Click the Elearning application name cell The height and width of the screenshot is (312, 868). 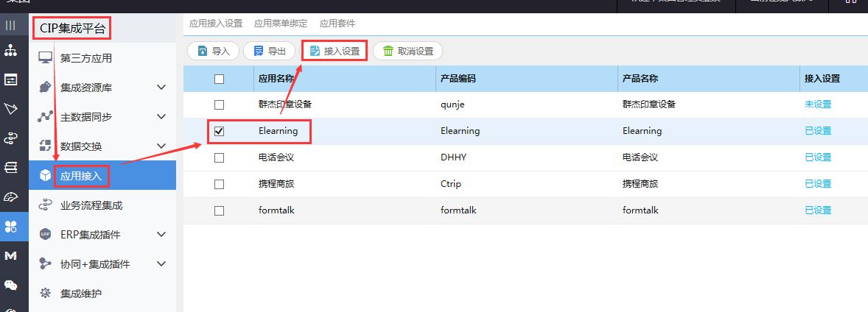(x=345, y=131)
